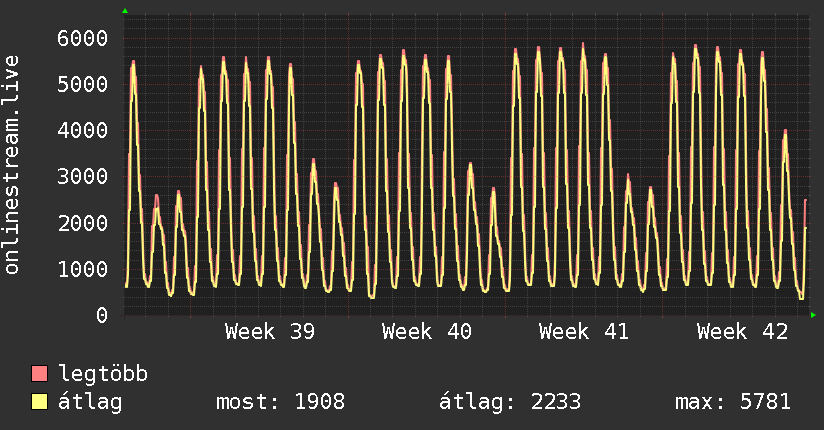Viewport: 824px width, 430px height.
Task: Click the 6000 Y-axis label
Action: [x=79, y=39]
